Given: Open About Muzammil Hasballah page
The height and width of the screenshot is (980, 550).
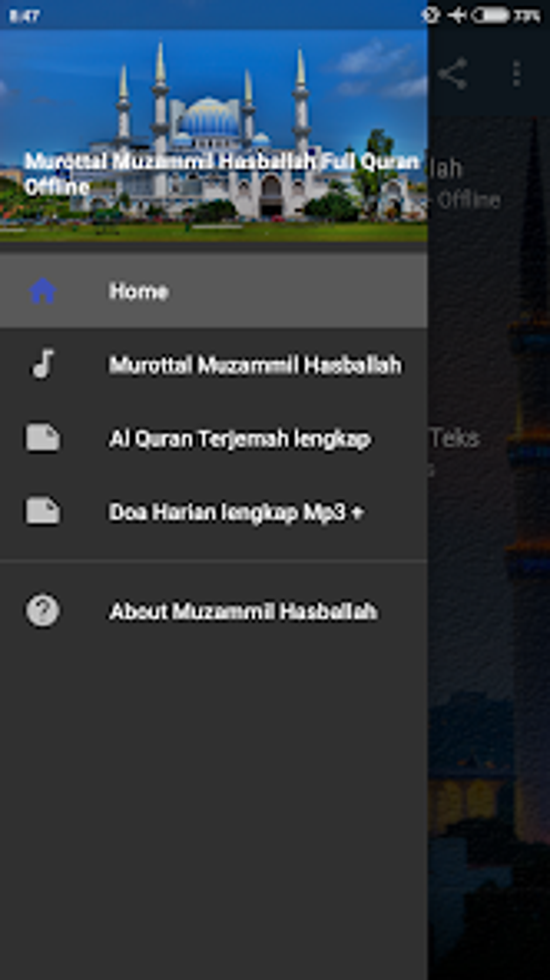Looking at the screenshot, I should click(x=243, y=611).
